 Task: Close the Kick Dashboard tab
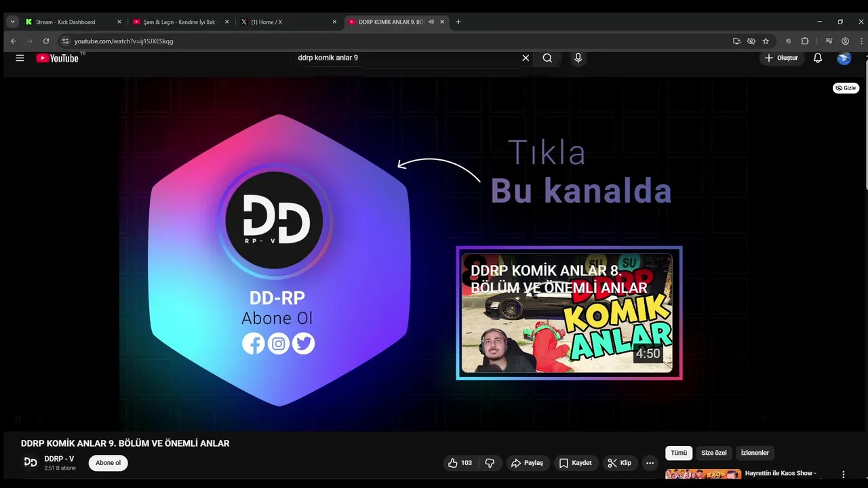(119, 22)
